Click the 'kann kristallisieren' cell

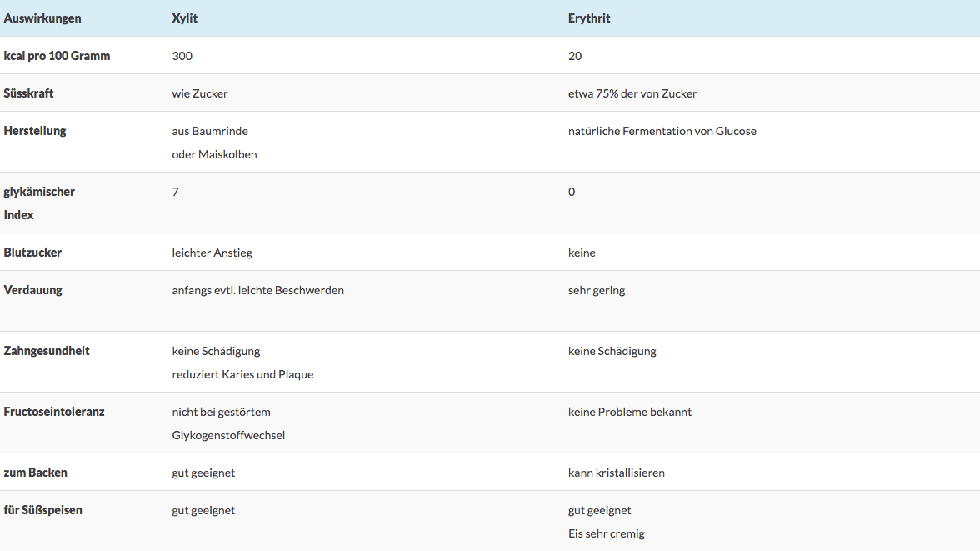point(616,473)
